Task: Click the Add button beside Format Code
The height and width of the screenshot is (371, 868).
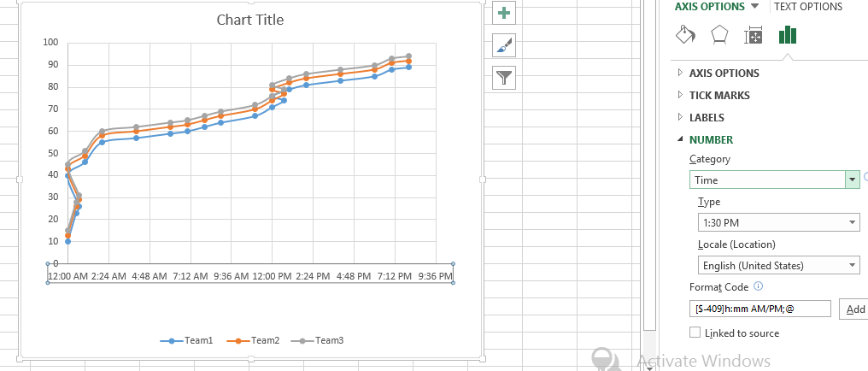Action: pyautogui.click(x=853, y=309)
